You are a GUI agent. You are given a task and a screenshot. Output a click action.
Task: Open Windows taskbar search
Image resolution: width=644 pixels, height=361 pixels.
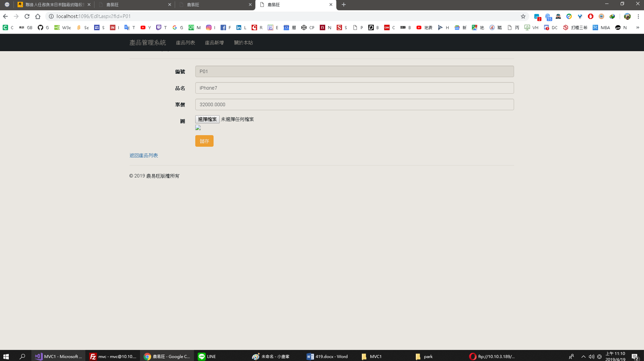coord(22,357)
